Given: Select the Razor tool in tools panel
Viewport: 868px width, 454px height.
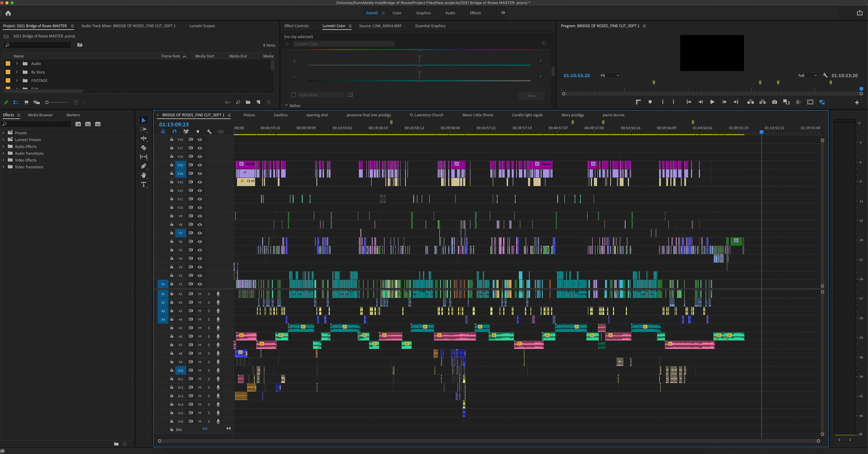Looking at the screenshot, I should [x=144, y=148].
